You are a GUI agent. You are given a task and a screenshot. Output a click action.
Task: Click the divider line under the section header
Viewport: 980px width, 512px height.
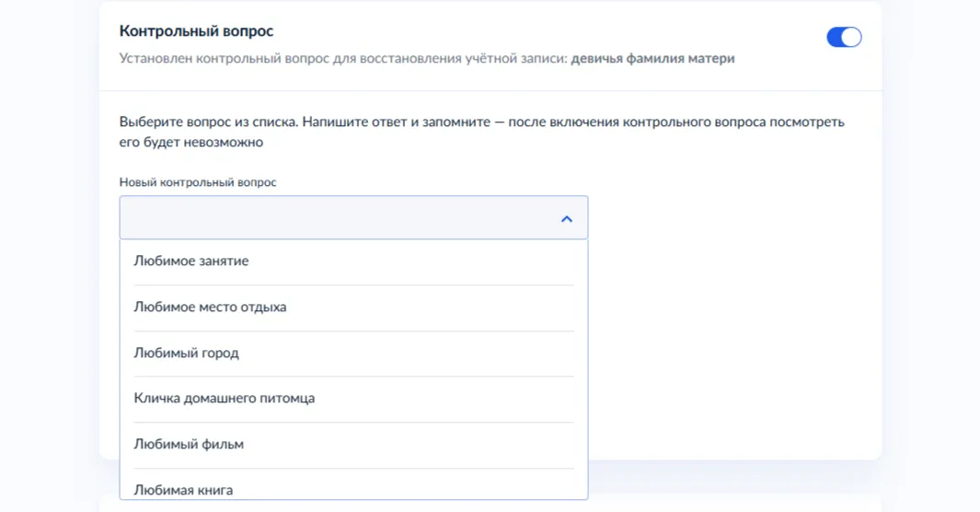pyautogui.click(x=490, y=91)
